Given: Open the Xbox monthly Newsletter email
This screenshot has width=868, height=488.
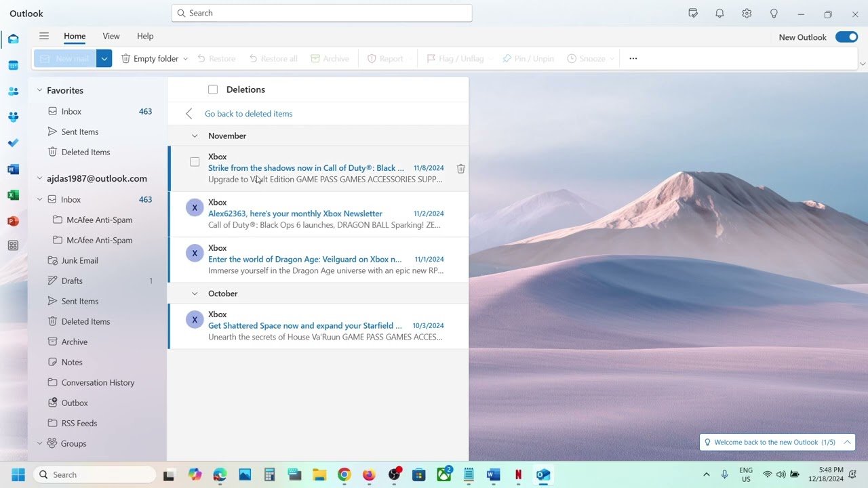Looking at the screenshot, I should 319,213.
